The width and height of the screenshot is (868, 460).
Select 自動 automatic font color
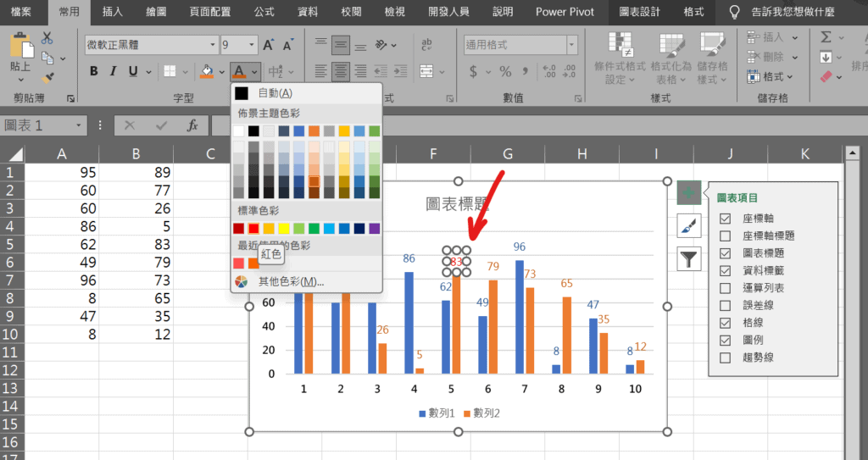pyautogui.click(x=275, y=93)
